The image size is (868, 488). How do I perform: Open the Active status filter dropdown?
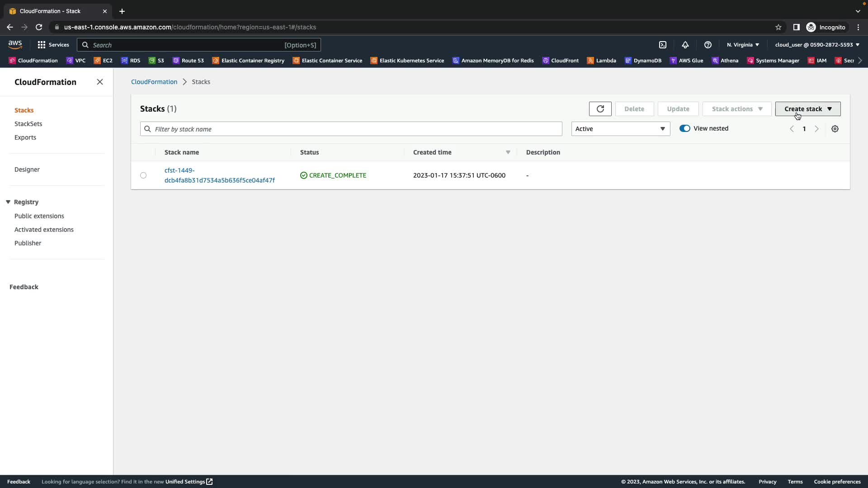coord(620,129)
